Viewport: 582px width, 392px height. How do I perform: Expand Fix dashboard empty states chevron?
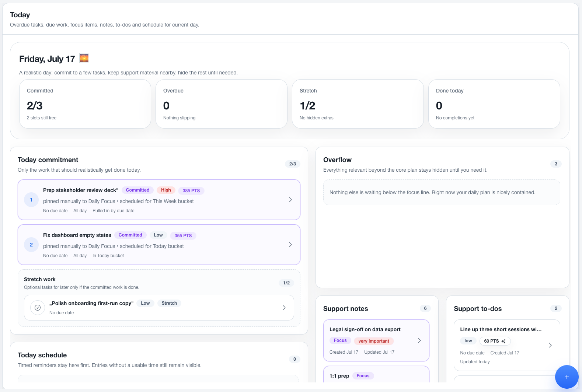(290, 245)
